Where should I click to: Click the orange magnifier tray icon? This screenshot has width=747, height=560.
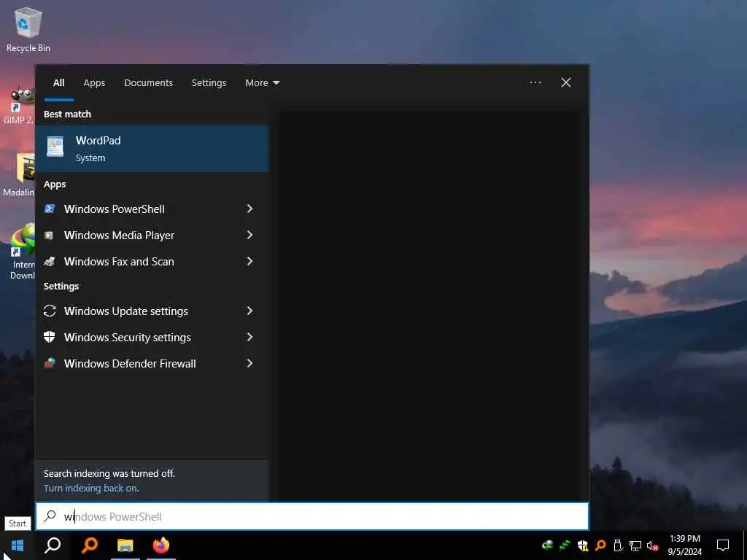click(600, 545)
